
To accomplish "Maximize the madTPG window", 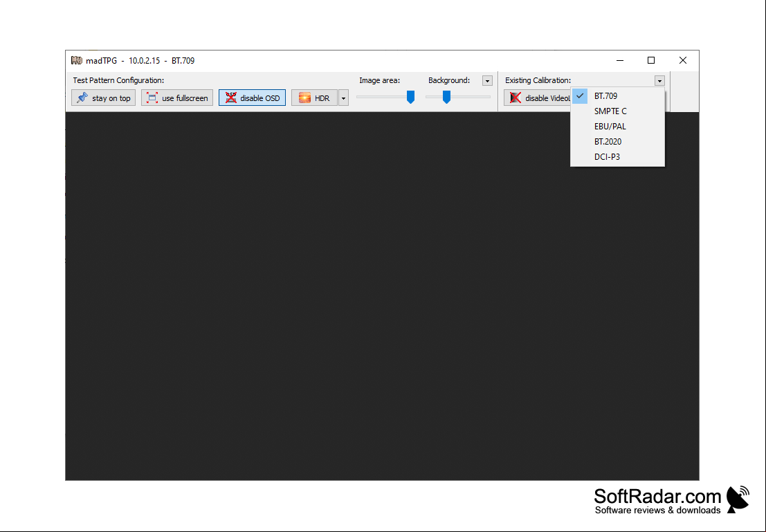I will (651, 61).
